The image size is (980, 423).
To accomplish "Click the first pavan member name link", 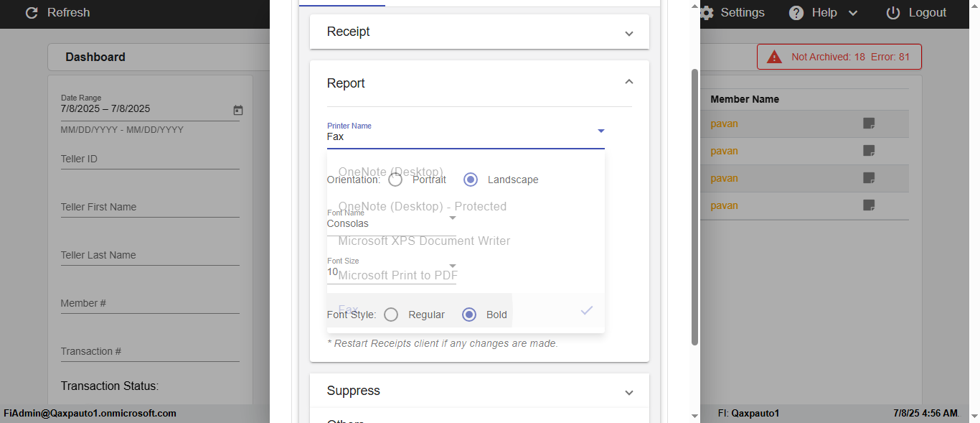I will click(724, 124).
